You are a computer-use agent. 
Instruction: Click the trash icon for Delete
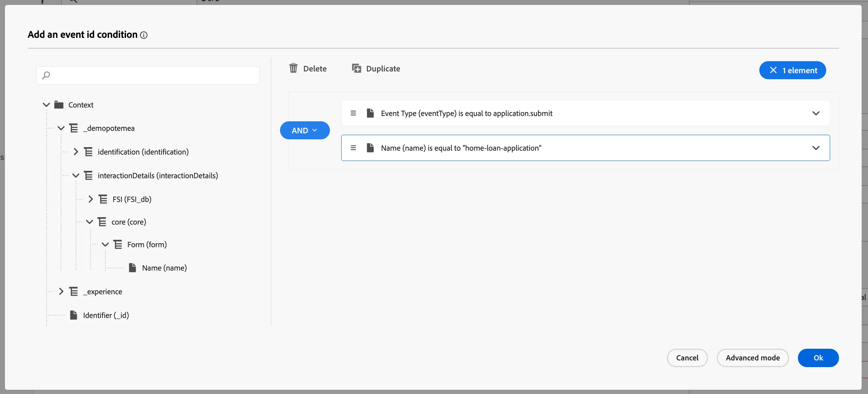coord(293,68)
